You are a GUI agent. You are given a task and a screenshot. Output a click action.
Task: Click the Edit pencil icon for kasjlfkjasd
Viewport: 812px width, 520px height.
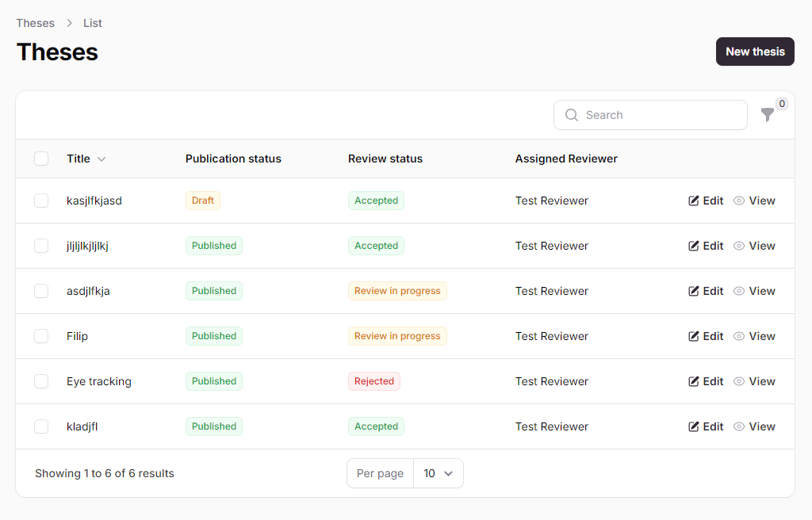694,201
